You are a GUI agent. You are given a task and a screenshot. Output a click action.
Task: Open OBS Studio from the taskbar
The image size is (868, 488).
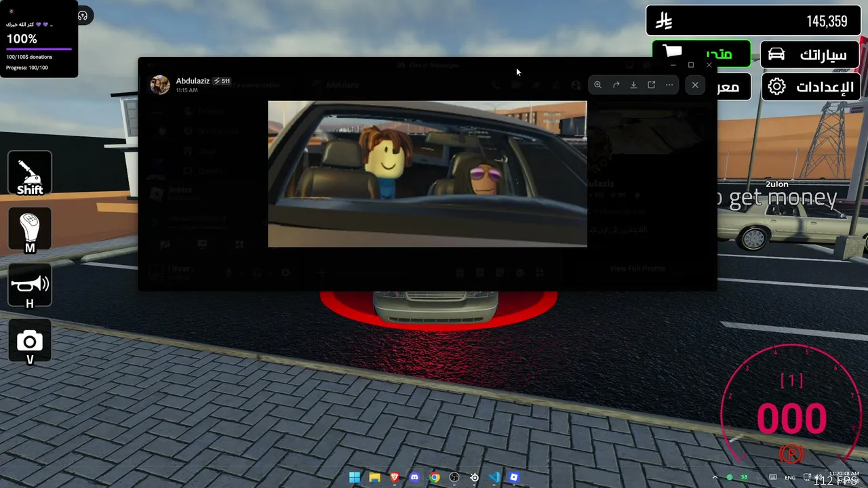[454, 477]
